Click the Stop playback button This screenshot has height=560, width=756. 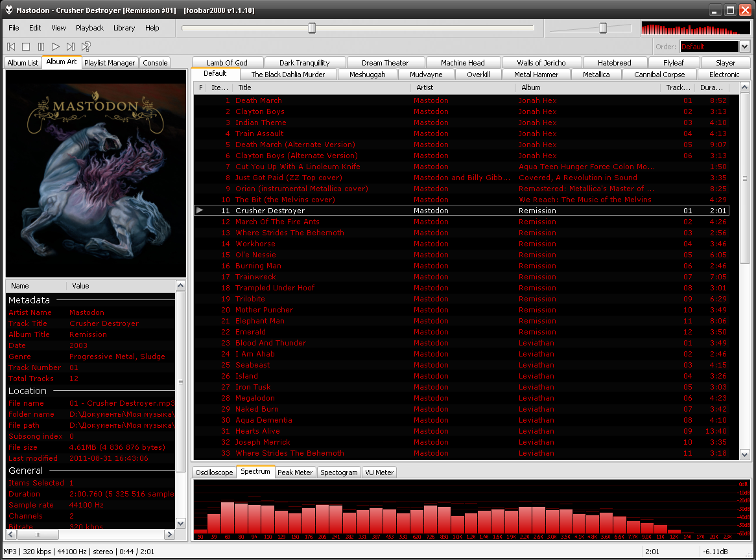point(26,47)
